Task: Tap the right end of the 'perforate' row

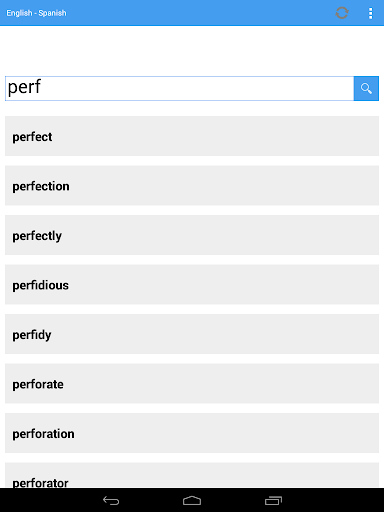Action: click(360, 383)
